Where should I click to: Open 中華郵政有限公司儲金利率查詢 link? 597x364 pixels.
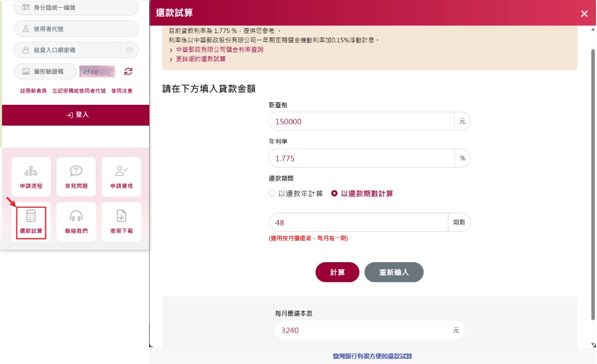tap(220, 49)
